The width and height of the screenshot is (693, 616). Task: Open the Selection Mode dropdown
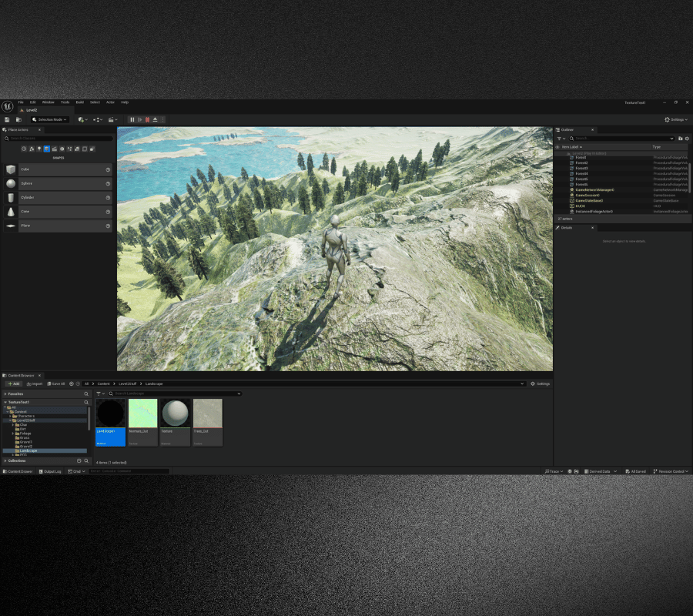click(49, 119)
